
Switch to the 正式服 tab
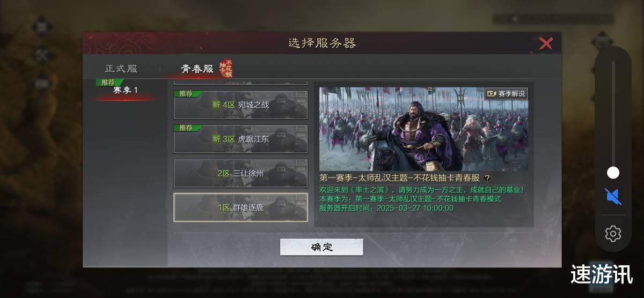click(x=121, y=69)
